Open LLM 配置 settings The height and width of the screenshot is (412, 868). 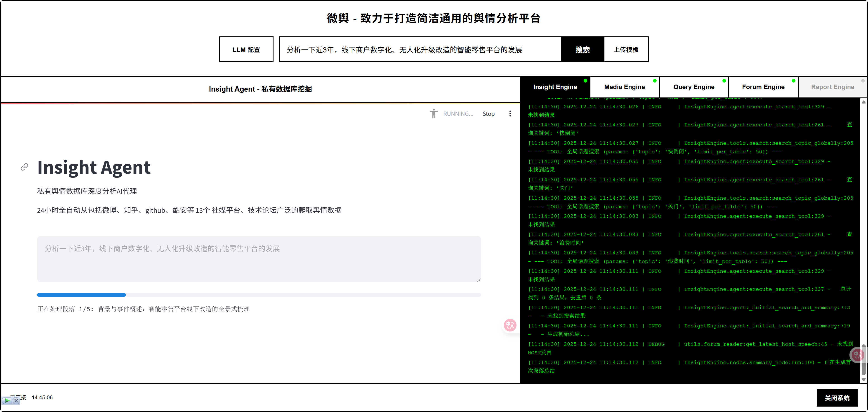click(246, 50)
